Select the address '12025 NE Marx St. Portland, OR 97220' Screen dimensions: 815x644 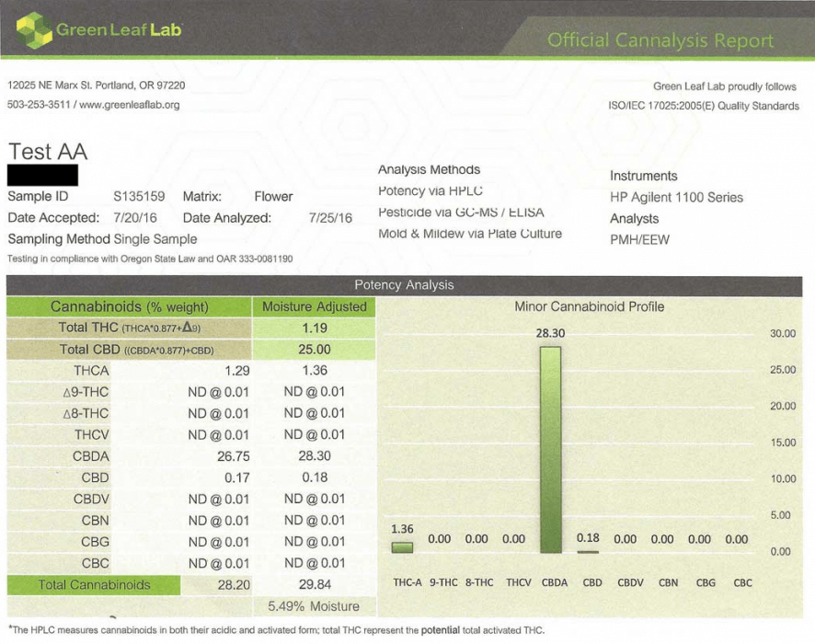(97, 86)
